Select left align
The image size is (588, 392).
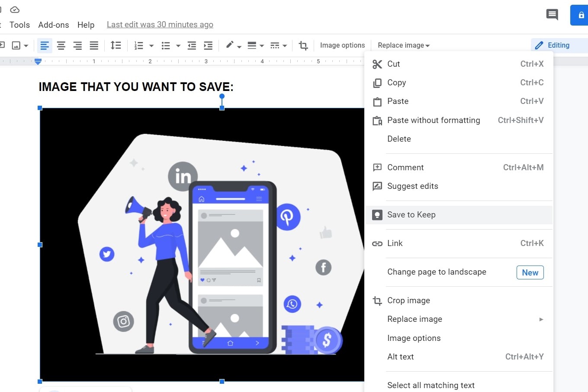tap(45, 45)
